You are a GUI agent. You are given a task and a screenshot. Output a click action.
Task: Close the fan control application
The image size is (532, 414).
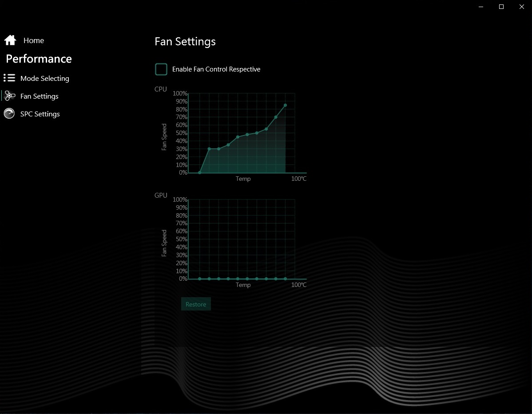pos(522,7)
